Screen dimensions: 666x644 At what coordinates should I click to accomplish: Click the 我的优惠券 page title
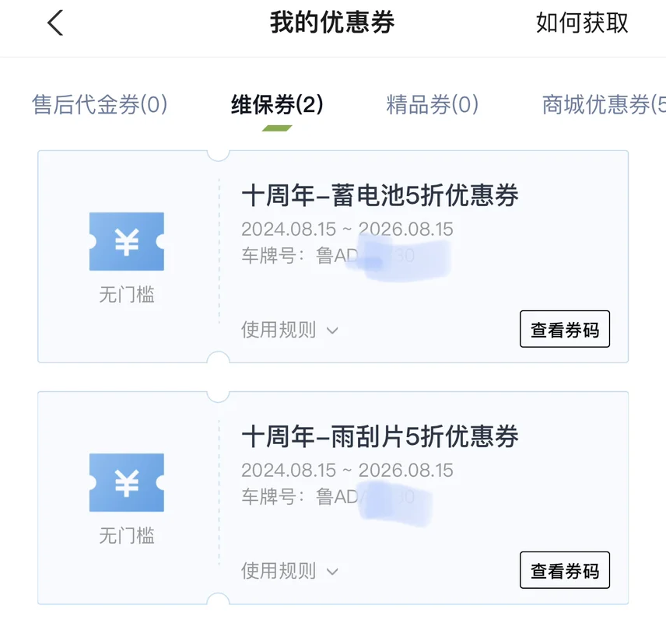[332, 23]
